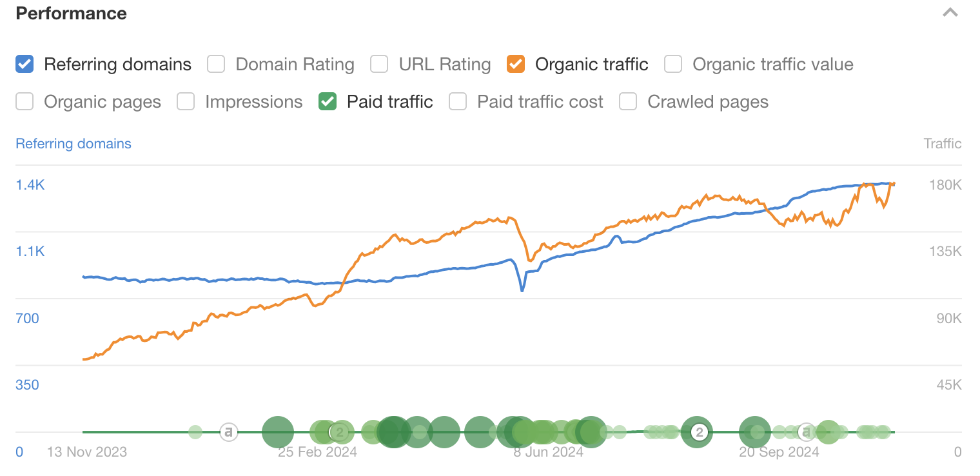Select the first large dark green bubble

click(278, 432)
